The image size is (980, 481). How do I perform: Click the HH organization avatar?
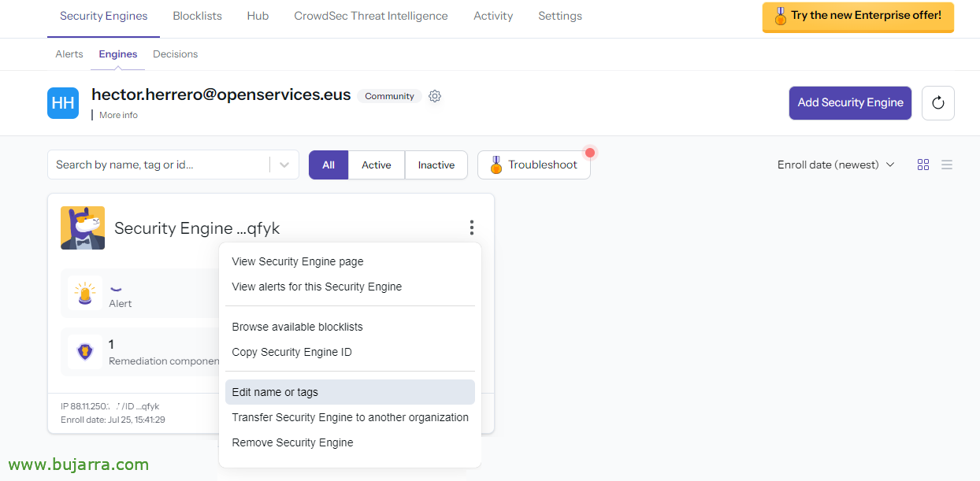click(63, 103)
